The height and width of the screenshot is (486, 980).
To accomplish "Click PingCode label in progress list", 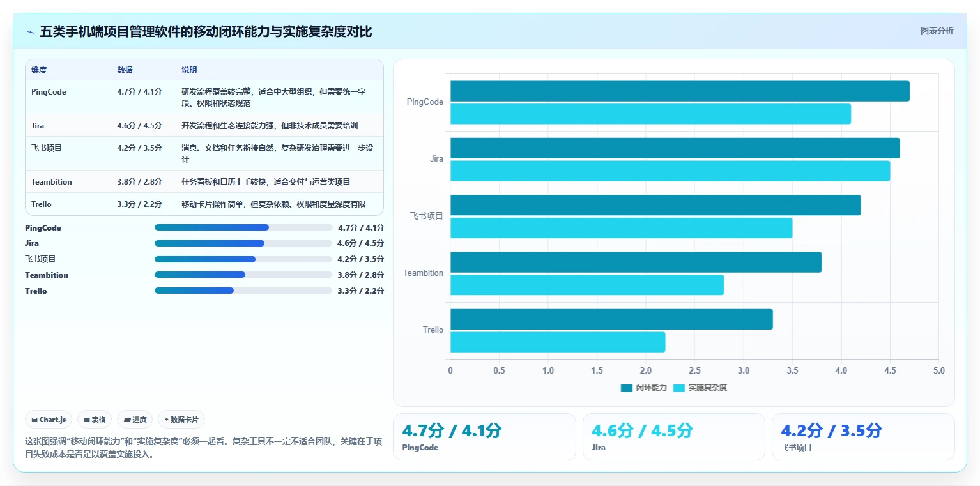I will click(43, 228).
